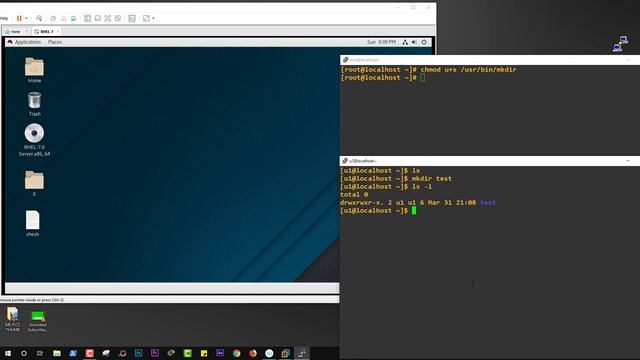Image resolution: width=640 pixels, height=360 pixels.
Task: Click the Unity mode icon in VMware toolbar
Action: point(118,18)
